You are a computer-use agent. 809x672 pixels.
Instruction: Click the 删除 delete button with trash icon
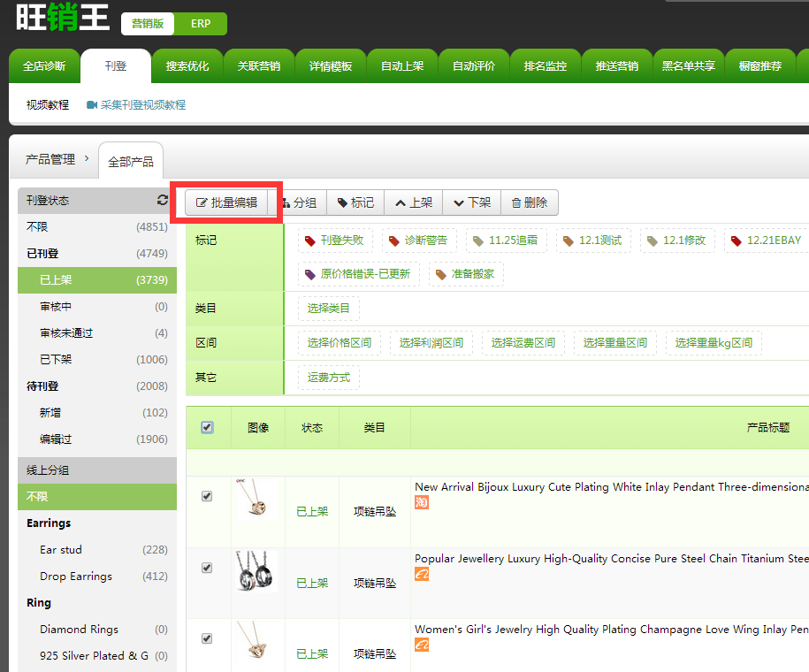tap(530, 202)
